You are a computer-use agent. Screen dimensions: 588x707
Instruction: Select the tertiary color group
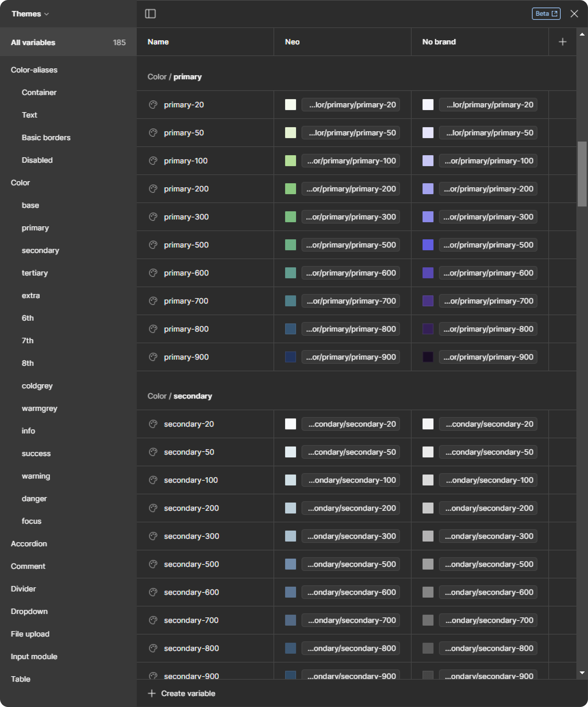(x=35, y=273)
